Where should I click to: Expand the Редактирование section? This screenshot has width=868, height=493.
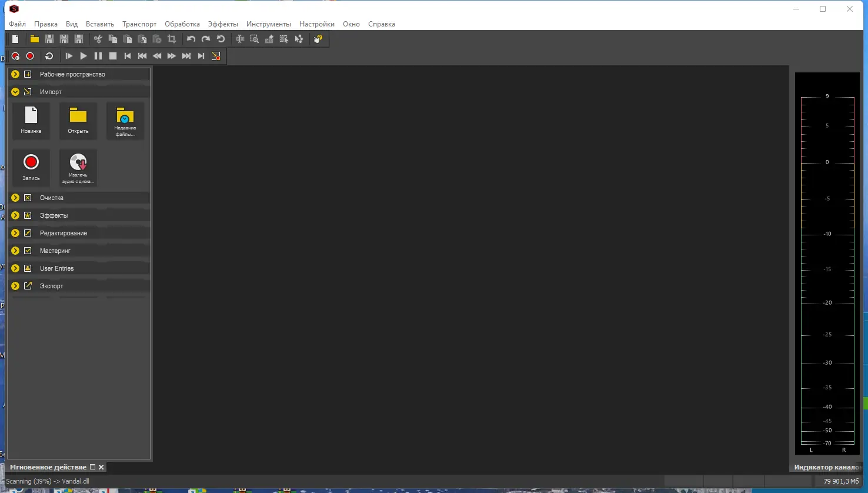click(15, 233)
